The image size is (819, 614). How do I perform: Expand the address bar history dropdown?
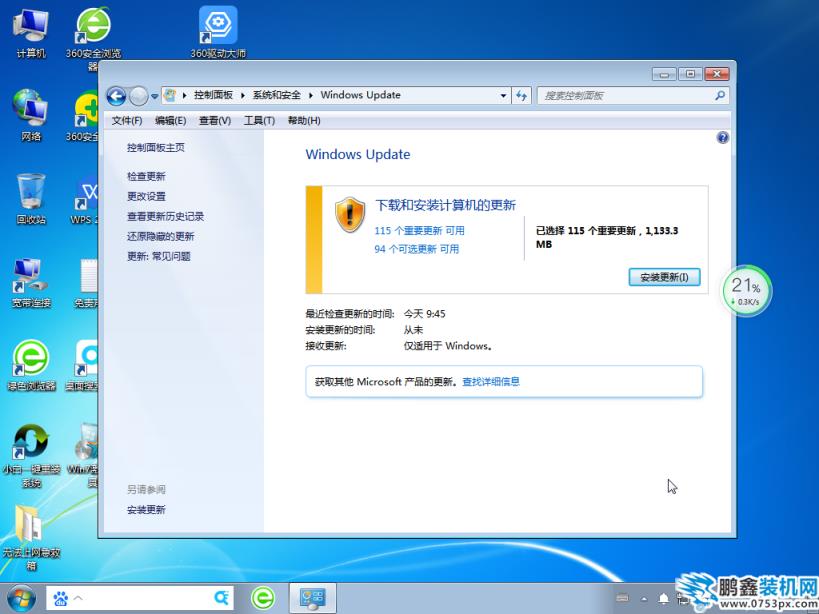tap(504, 96)
